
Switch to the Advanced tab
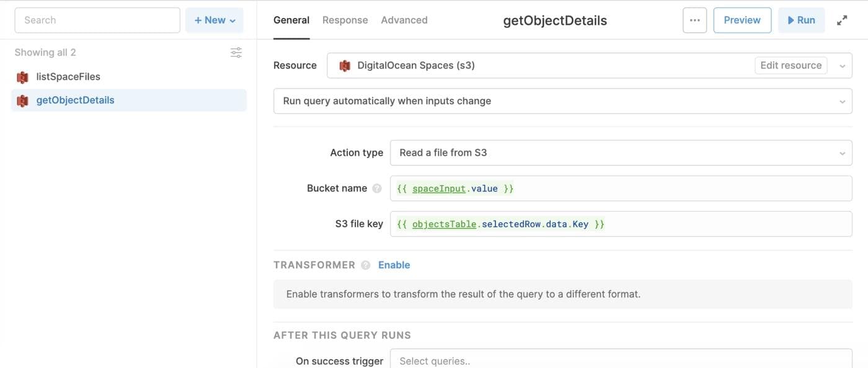(404, 20)
